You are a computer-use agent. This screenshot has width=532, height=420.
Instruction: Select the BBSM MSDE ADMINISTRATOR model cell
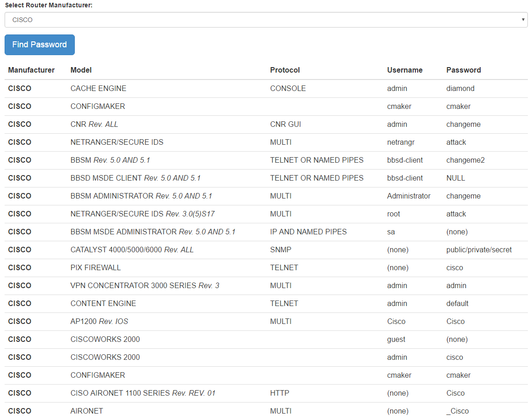(x=153, y=232)
